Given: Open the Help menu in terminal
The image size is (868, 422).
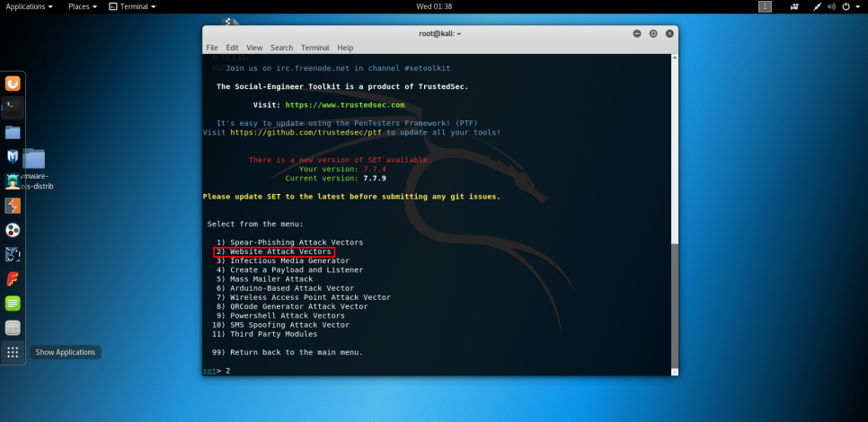Looking at the screenshot, I should [345, 48].
